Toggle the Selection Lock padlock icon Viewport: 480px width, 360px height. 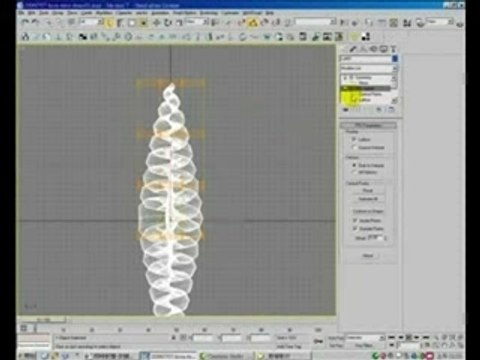coord(174,338)
